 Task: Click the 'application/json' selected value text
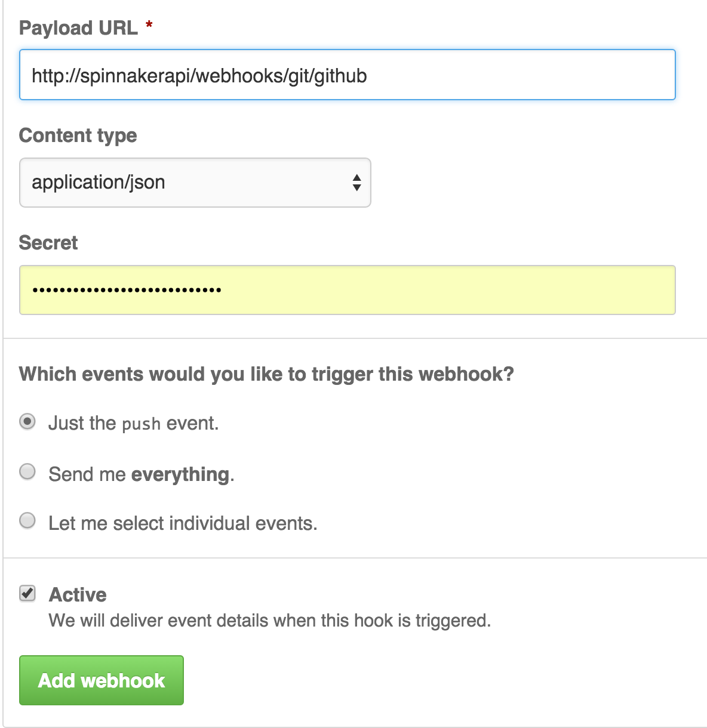coord(99,183)
